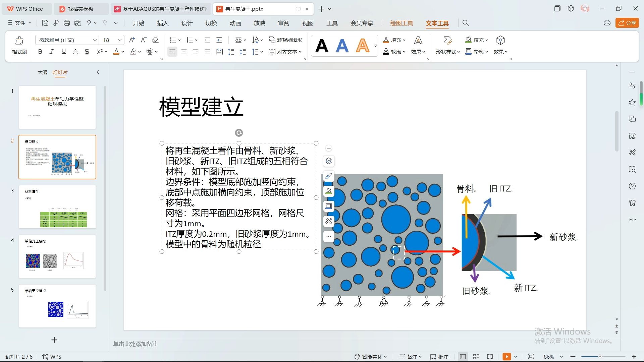Screen dimensions: 644x362
Task: Click the floating style brush icon
Action: [x=329, y=176]
